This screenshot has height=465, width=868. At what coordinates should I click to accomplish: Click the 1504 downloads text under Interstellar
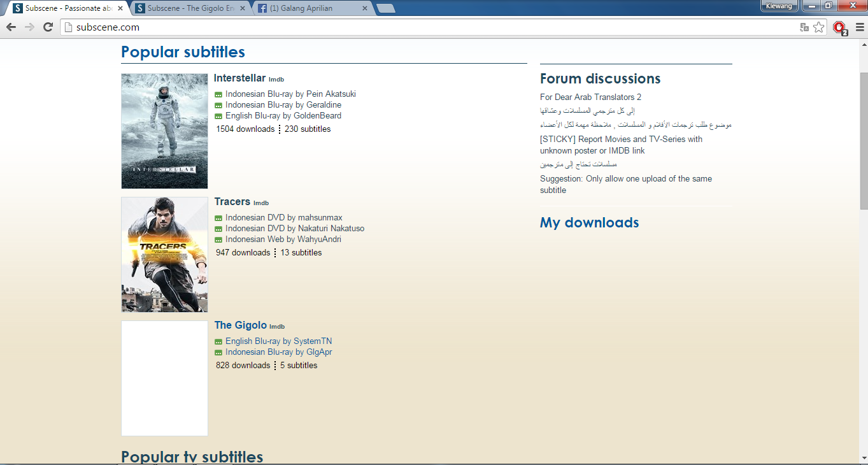point(245,129)
